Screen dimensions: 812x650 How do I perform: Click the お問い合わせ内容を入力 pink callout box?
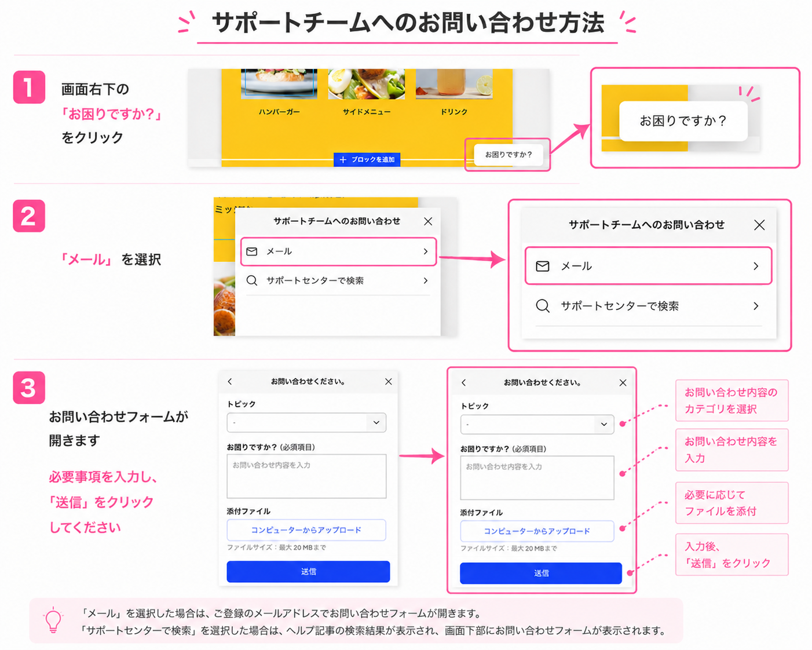point(731,450)
